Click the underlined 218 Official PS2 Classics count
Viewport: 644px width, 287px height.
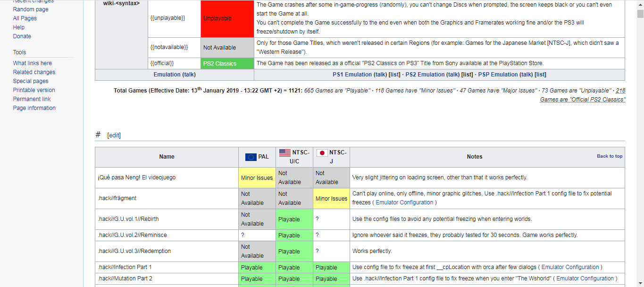point(583,95)
